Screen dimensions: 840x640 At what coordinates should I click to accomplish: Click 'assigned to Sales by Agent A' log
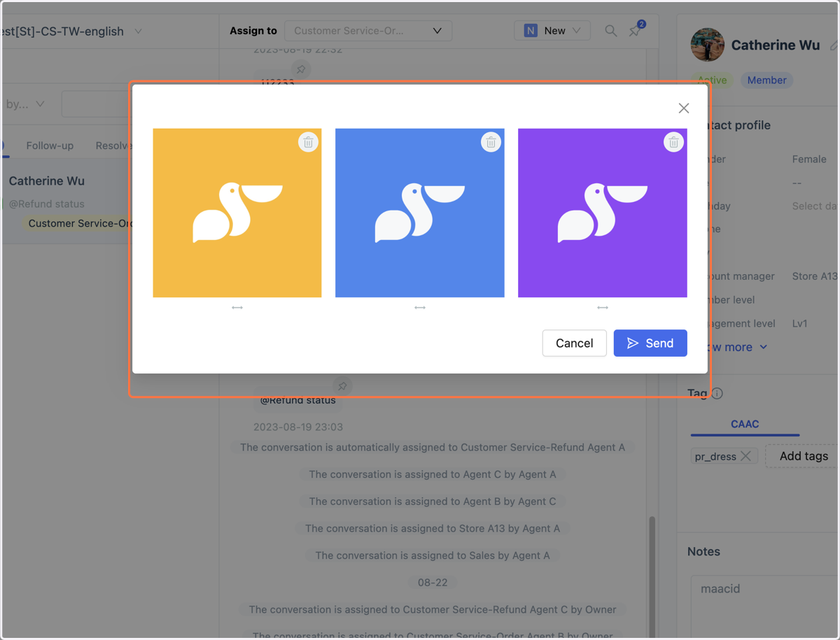click(433, 555)
